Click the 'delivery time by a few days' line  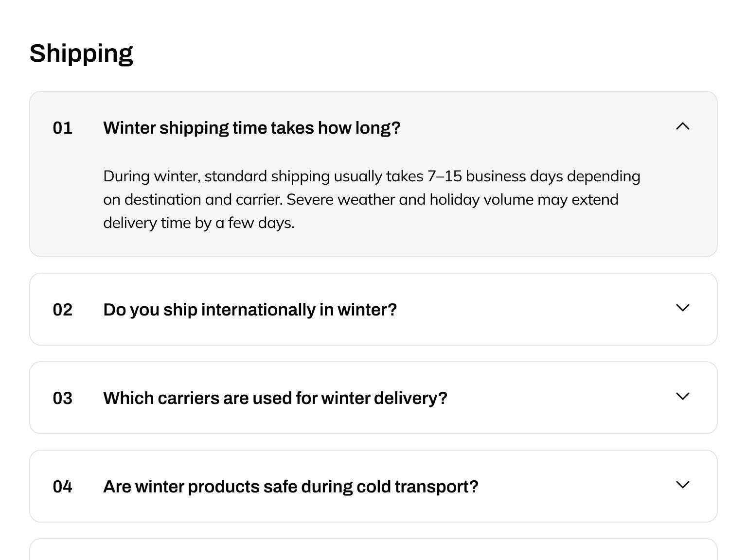coord(198,223)
